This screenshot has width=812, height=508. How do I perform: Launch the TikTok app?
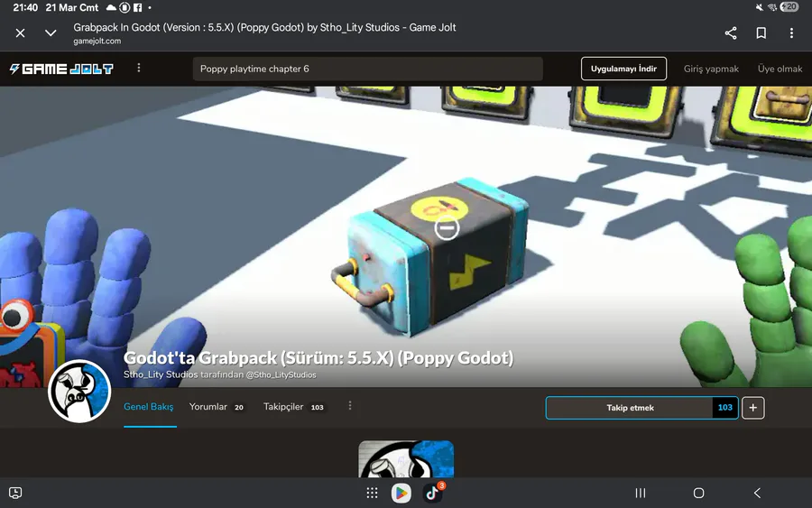(432, 493)
